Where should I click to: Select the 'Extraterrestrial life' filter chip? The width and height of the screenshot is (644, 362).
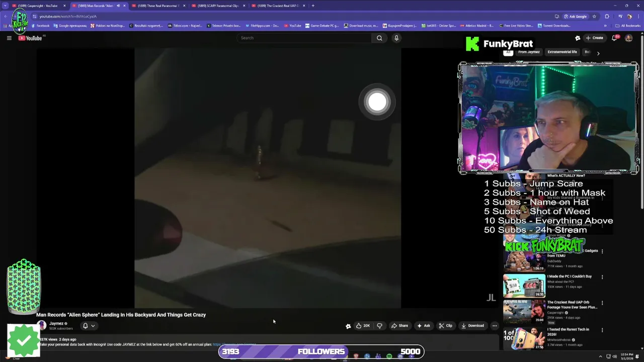(562, 52)
